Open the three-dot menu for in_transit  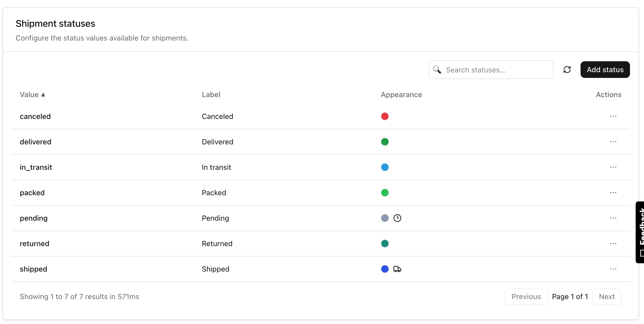613,167
